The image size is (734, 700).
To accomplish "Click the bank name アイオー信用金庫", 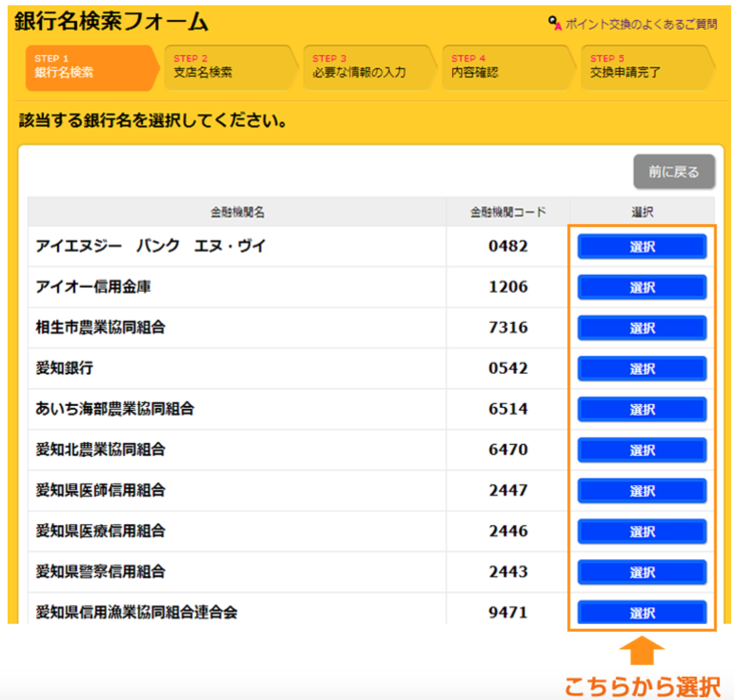I will pos(93,287).
